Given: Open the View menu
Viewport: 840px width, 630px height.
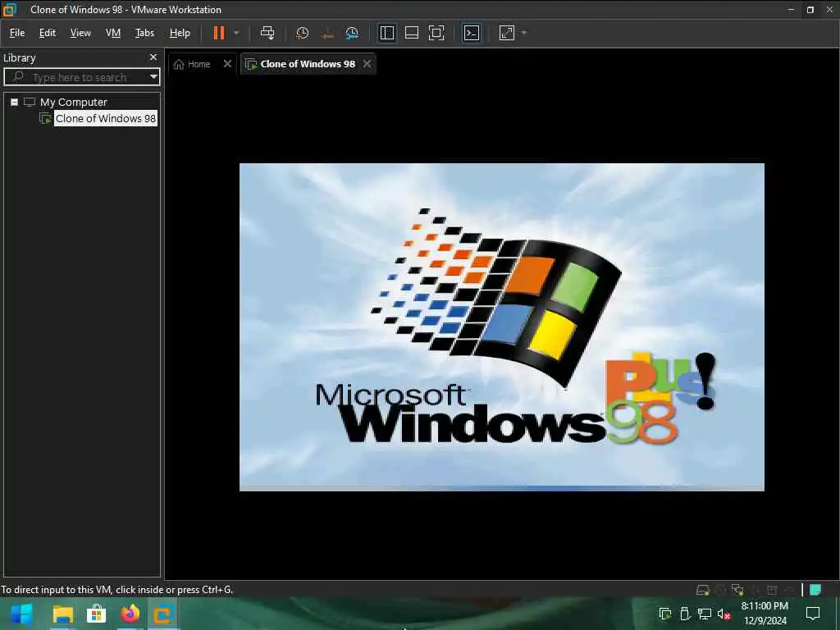Looking at the screenshot, I should 80,33.
